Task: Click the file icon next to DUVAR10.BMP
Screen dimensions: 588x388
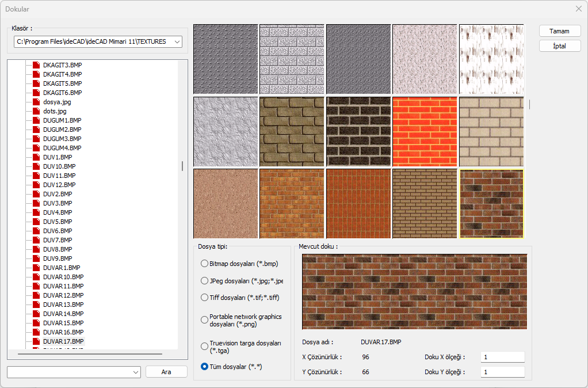Action: point(37,277)
